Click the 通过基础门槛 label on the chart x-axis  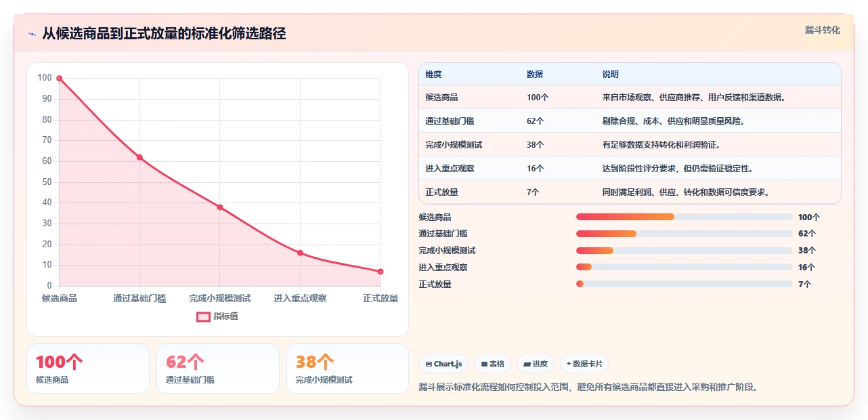tap(139, 298)
